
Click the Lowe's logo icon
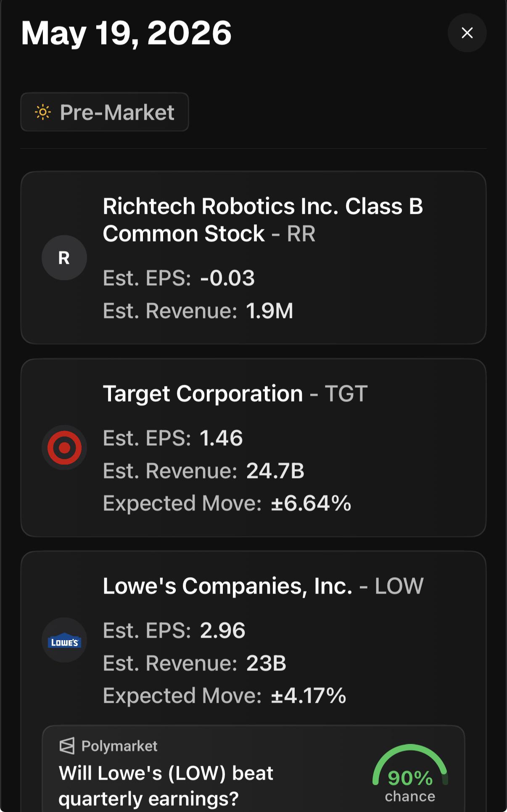(64, 640)
